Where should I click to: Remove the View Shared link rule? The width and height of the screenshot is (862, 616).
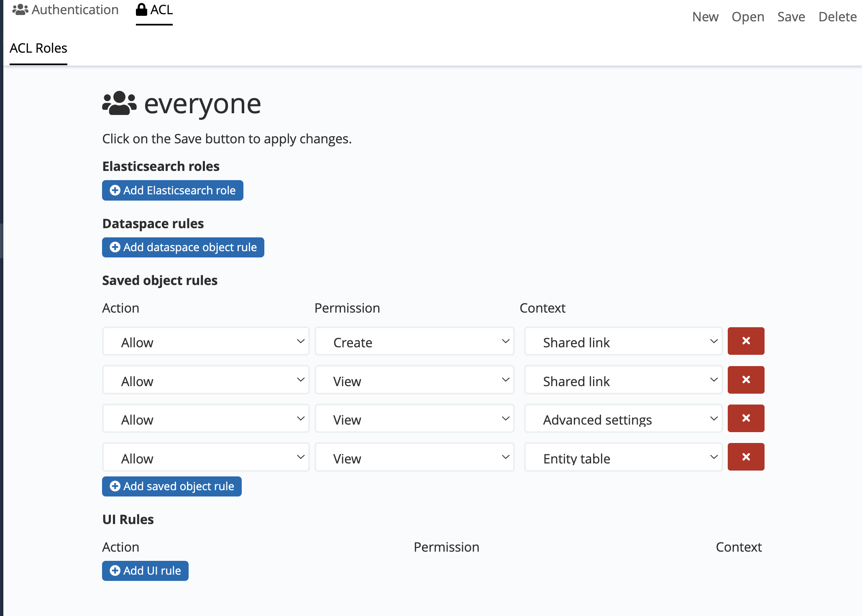[746, 380]
